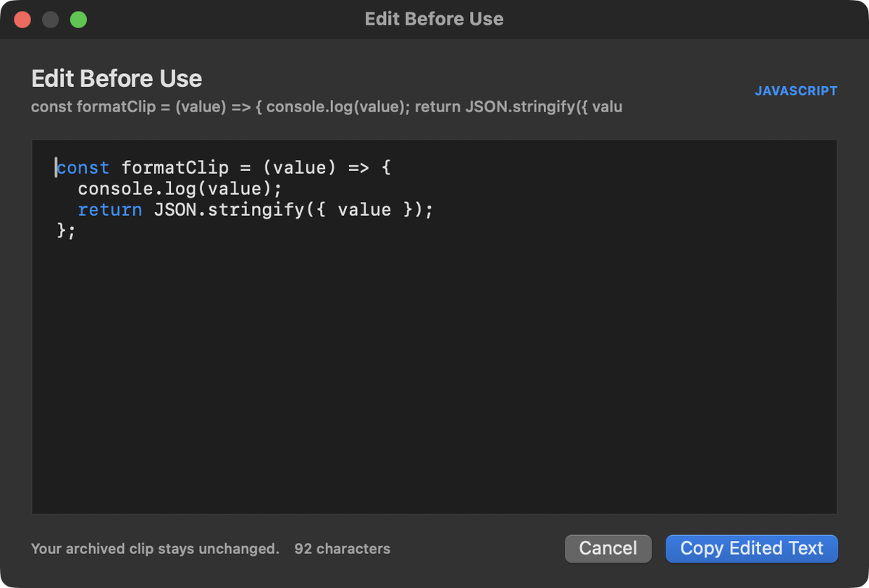
Task: Click the 'console.log(value);' code line
Action: [x=180, y=189]
